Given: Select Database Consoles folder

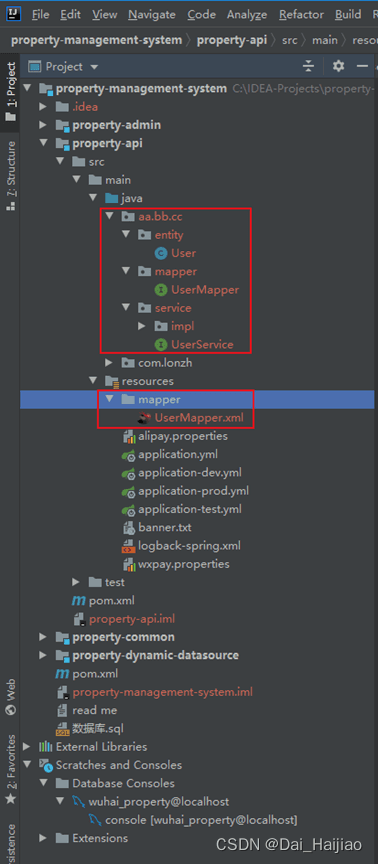Looking at the screenshot, I should click(123, 784).
